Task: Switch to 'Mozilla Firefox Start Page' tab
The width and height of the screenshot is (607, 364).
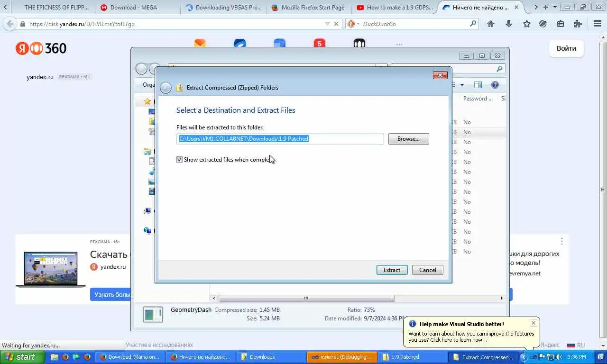Action: (308, 8)
